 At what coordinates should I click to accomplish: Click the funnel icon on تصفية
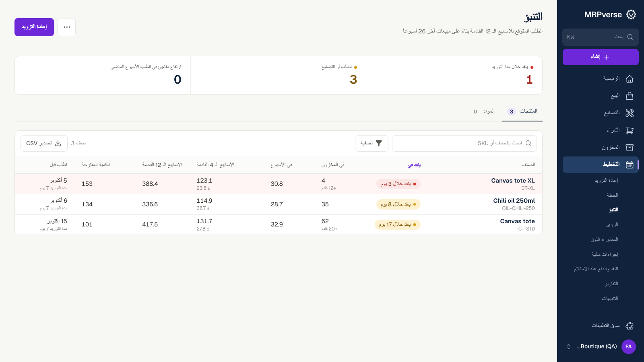tap(379, 143)
